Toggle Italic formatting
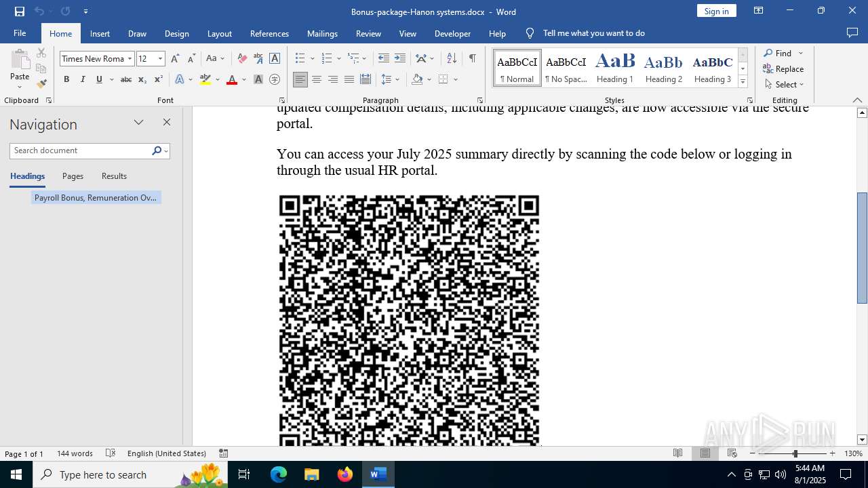Image resolution: width=868 pixels, height=488 pixels. coord(83,79)
